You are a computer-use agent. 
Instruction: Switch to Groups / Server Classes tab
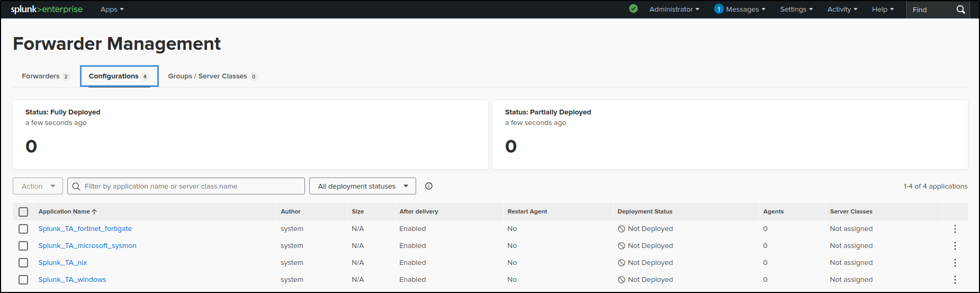pyautogui.click(x=212, y=76)
